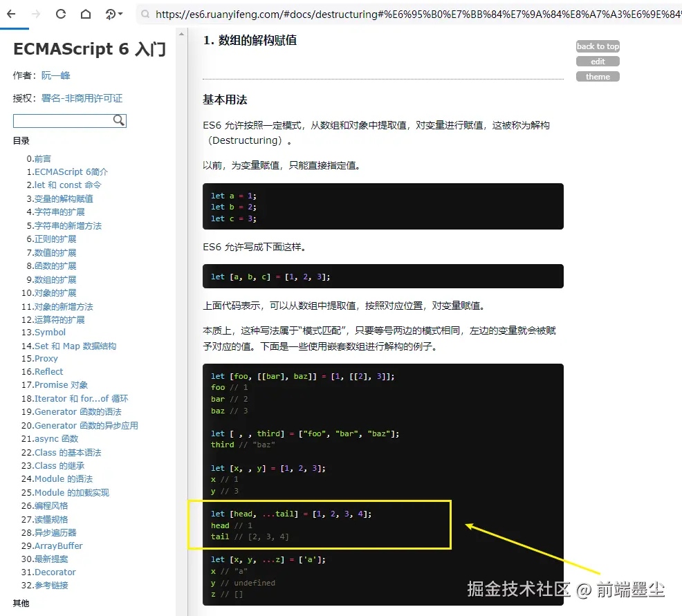The width and height of the screenshot is (682, 616).
Task: Click the magnifier icon in sidebar search box
Action: pyautogui.click(x=119, y=120)
